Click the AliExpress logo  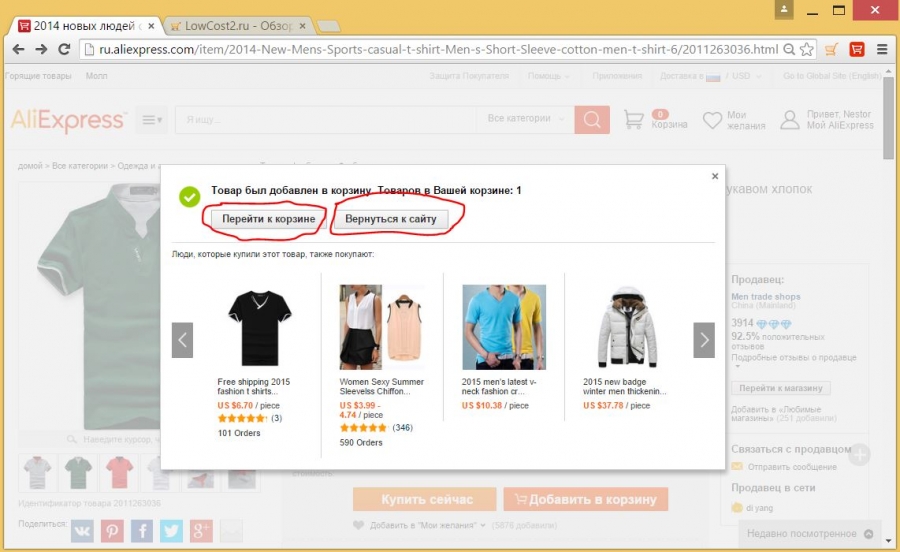tap(68, 120)
